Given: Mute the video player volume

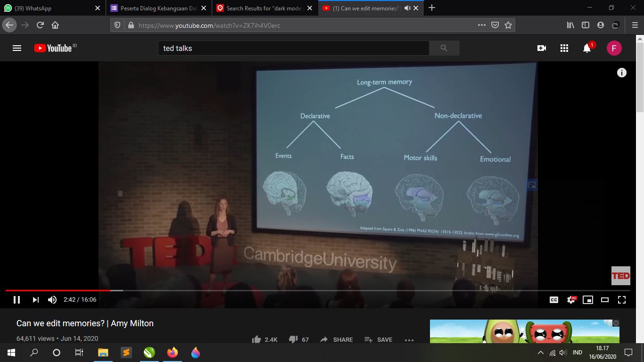Looking at the screenshot, I should (x=52, y=300).
